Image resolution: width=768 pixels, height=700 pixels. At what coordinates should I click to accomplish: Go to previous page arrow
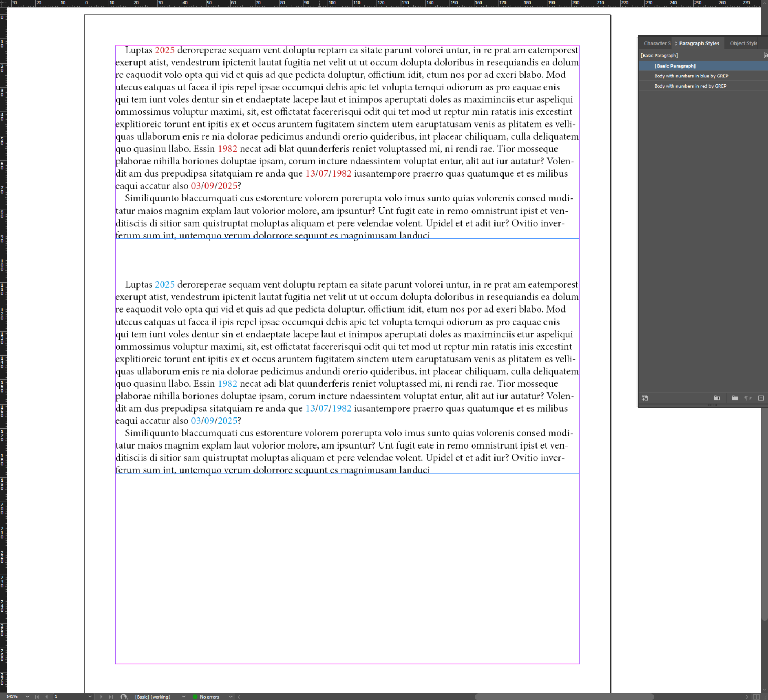pyautogui.click(x=46, y=697)
